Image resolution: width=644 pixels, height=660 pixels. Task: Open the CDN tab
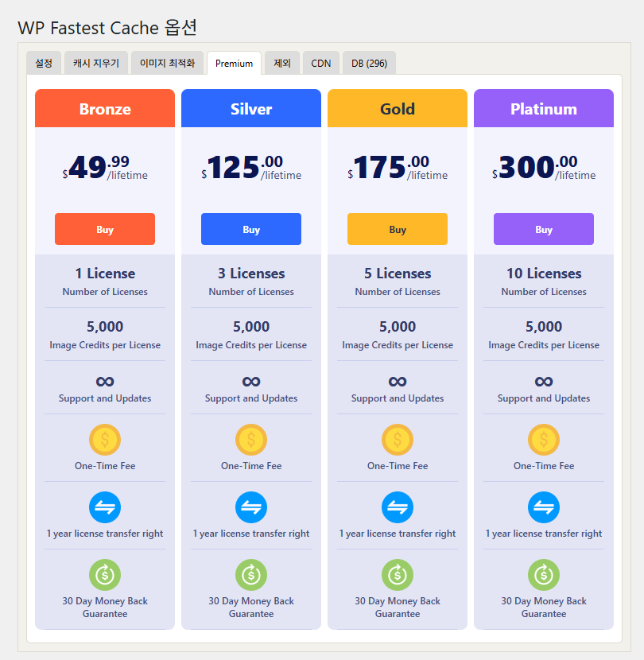click(x=320, y=62)
